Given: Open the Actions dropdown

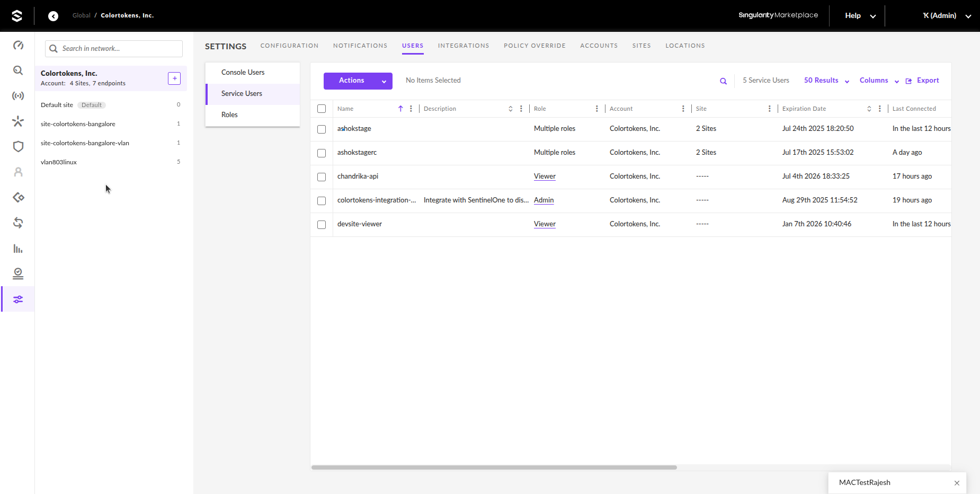Looking at the screenshot, I should tap(358, 81).
